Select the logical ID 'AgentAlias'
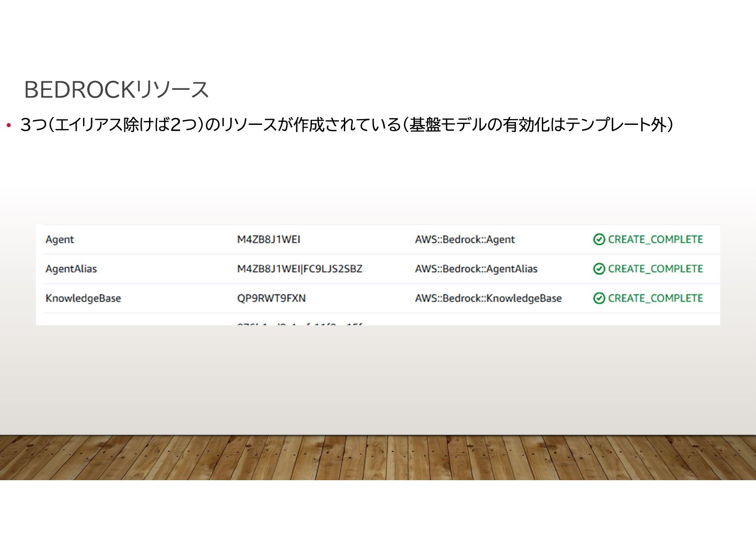756x535 pixels. pos(71,269)
